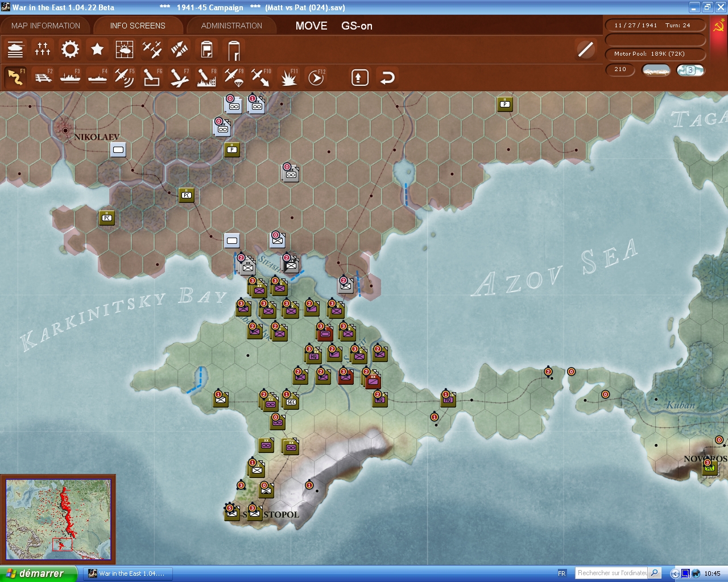This screenshot has height=582, width=728.
Task: Click the taskbar search magnifier button
Action: coord(655,573)
